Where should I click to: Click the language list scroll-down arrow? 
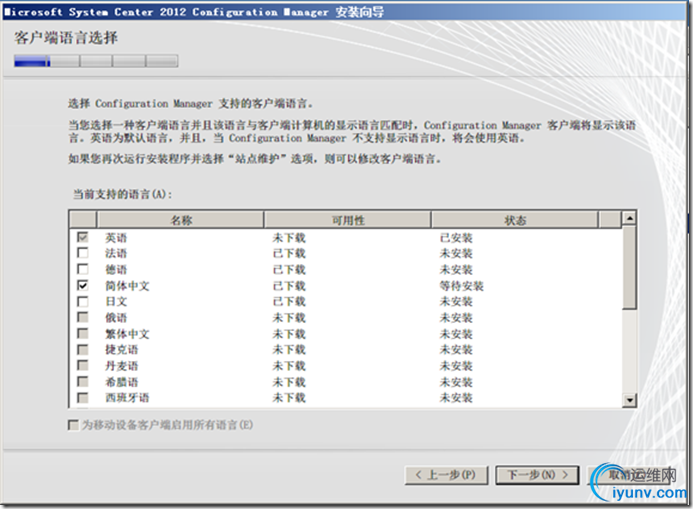[629, 400]
